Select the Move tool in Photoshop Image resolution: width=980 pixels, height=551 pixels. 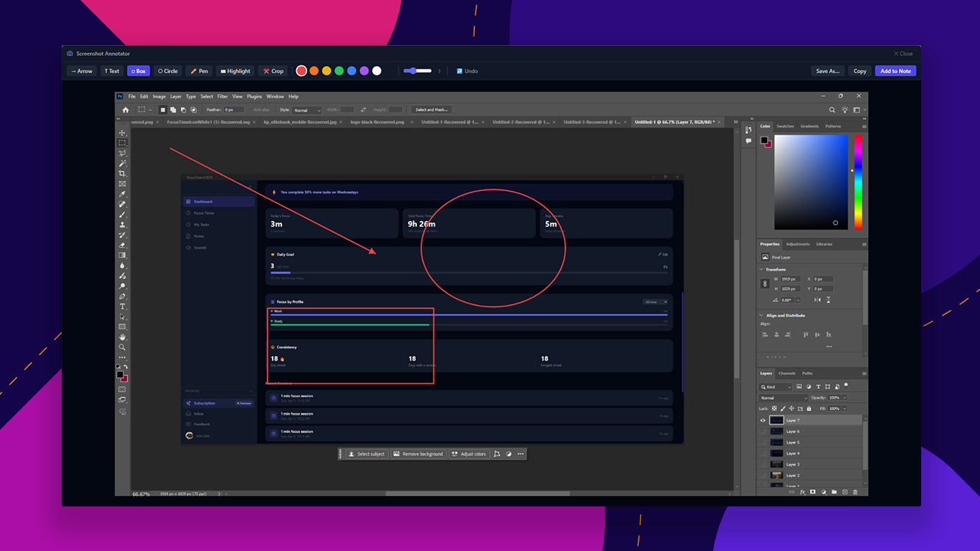tap(123, 133)
